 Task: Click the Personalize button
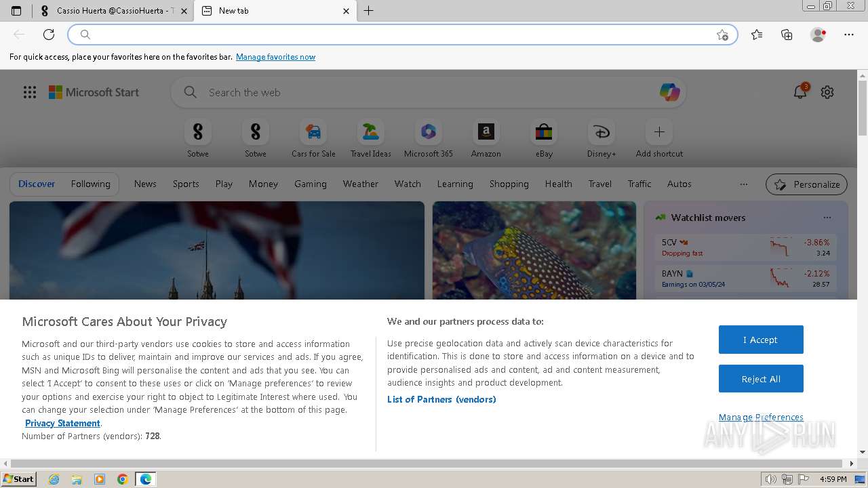point(807,184)
